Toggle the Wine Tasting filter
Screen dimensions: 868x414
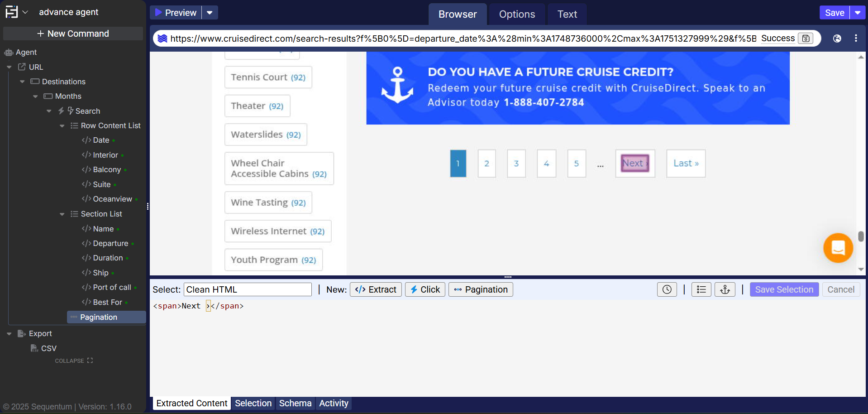tap(268, 202)
